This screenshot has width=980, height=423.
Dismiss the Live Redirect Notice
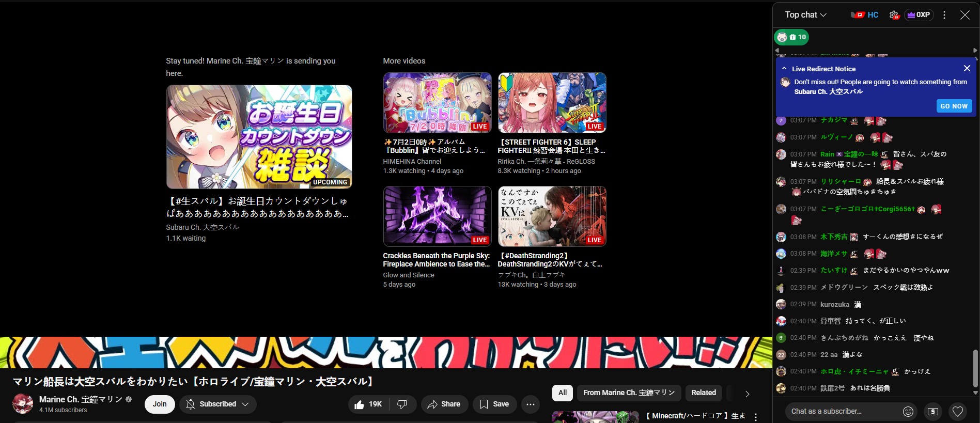[x=967, y=68]
